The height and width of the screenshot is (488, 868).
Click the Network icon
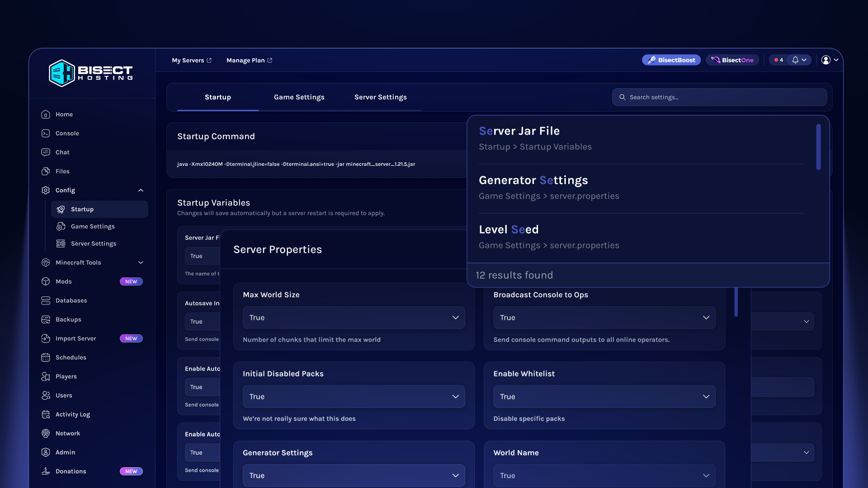[46, 433]
